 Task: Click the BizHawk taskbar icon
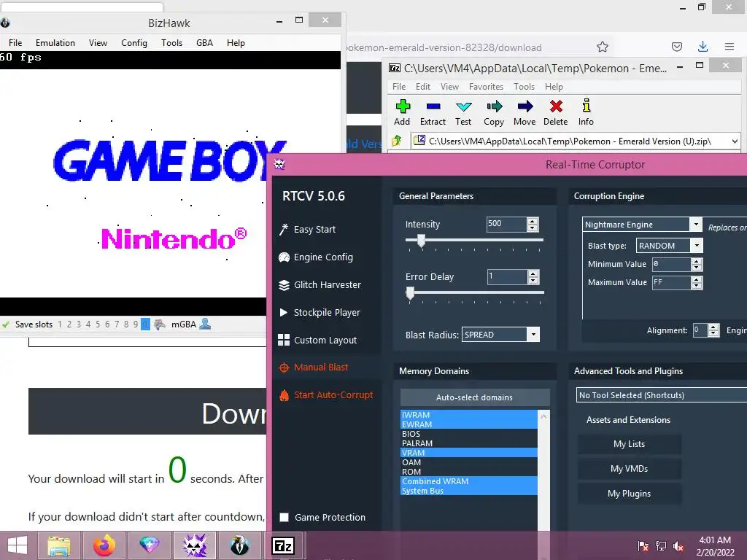tap(239, 545)
